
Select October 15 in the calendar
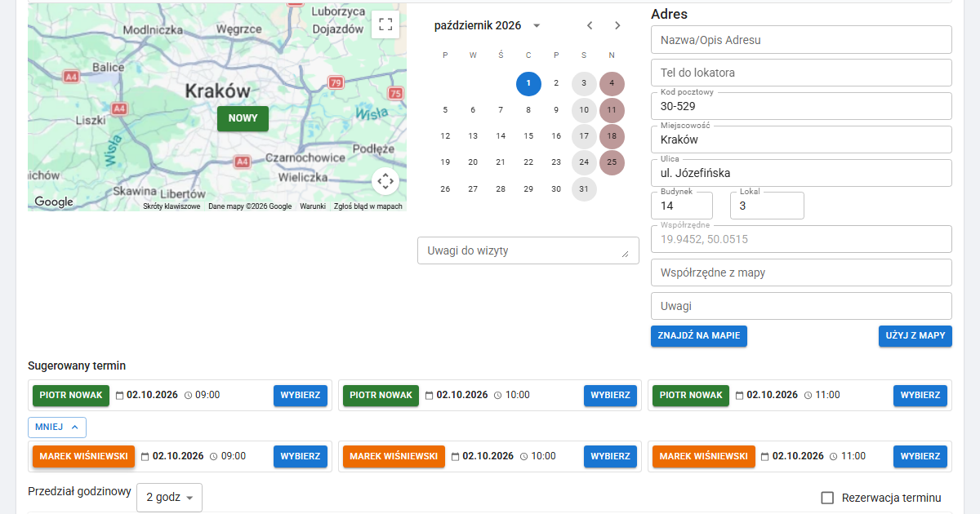point(528,136)
